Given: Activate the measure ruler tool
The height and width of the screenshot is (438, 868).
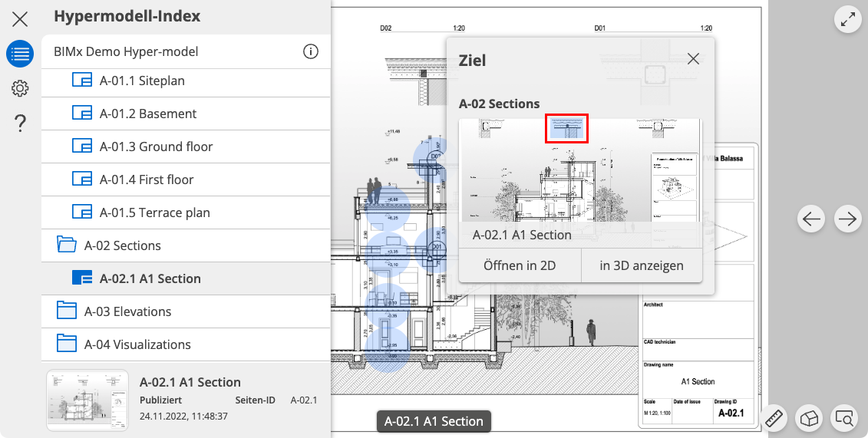Looking at the screenshot, I should click(x=774, y=419).
